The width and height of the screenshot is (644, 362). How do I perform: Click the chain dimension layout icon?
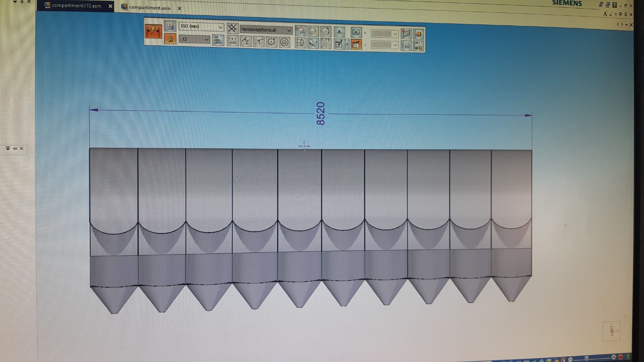(x=326, y=43)
